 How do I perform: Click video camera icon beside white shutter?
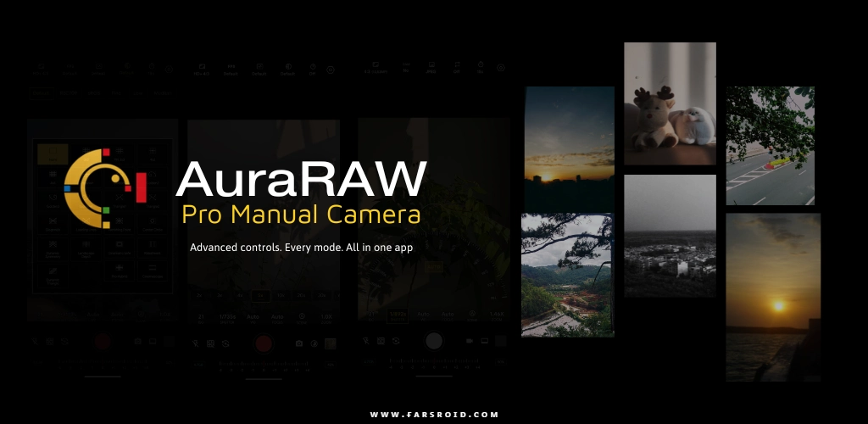(x=470, y=341)
